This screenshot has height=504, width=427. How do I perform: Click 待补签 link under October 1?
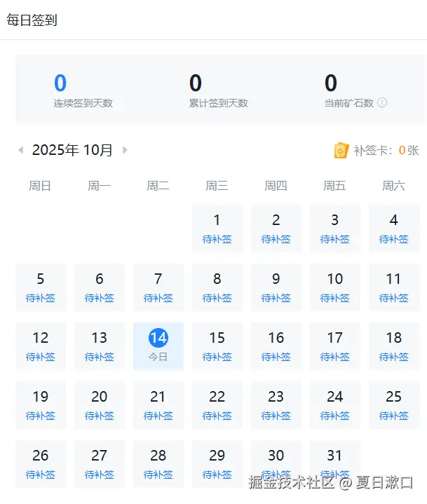tap(217, 239)
